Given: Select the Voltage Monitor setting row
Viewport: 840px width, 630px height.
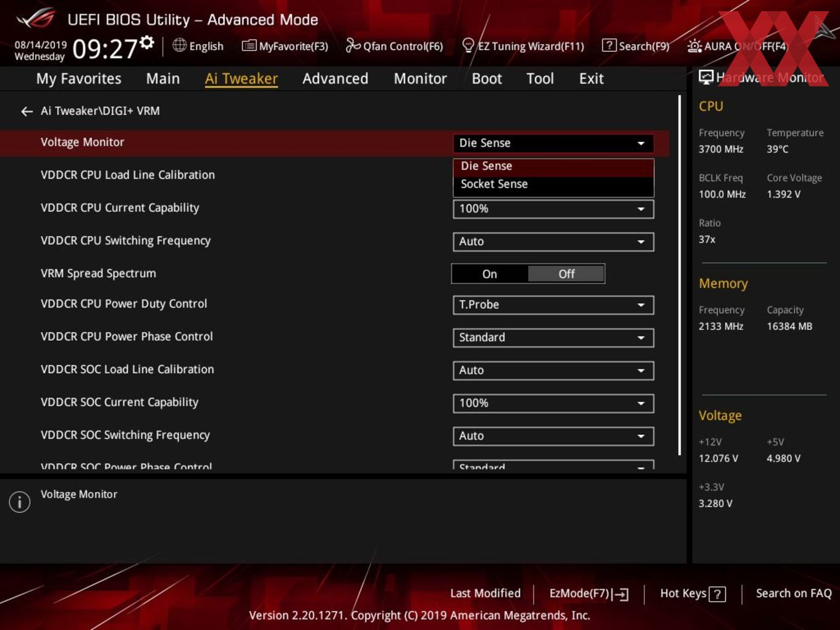Looking at the screenshot, I should (x=334, y=143).
